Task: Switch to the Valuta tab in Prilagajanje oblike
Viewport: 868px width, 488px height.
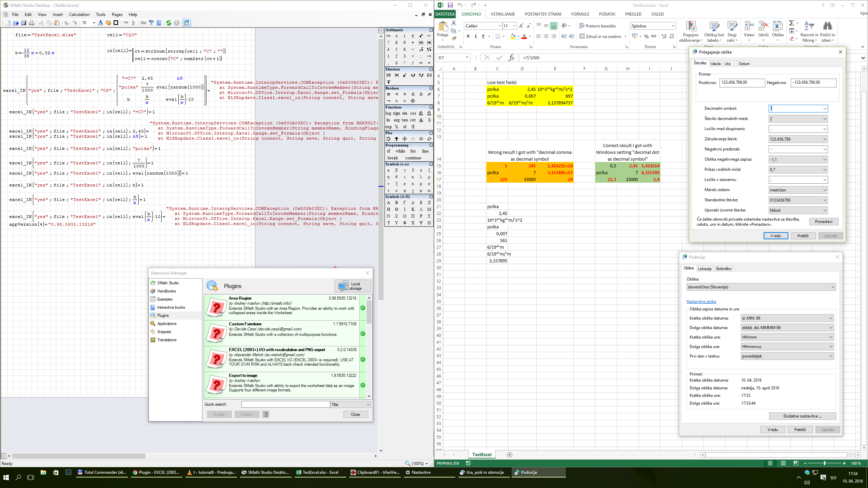Action: 715,63
